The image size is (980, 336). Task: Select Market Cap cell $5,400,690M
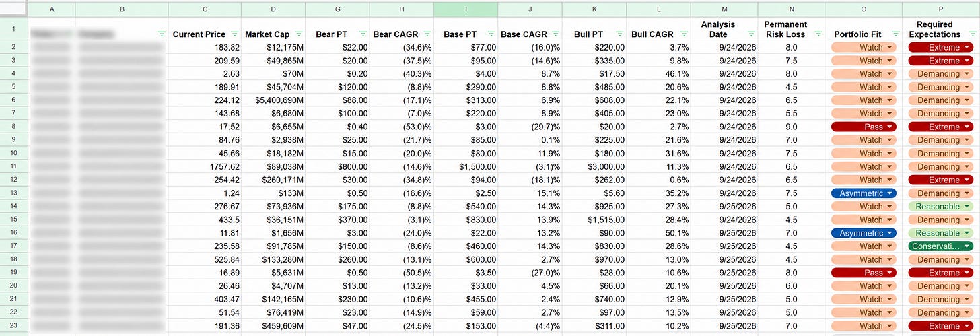tap(273, 100)
